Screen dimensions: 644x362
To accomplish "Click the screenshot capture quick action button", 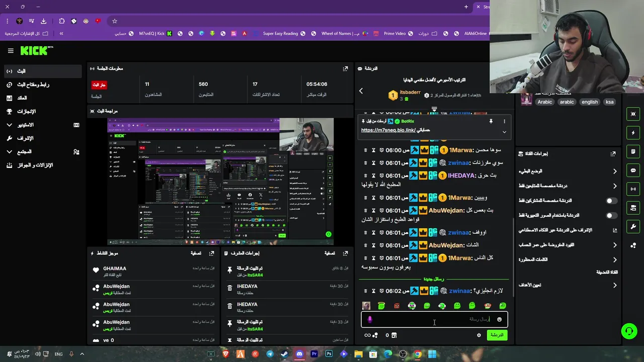I will coord(633,114).
